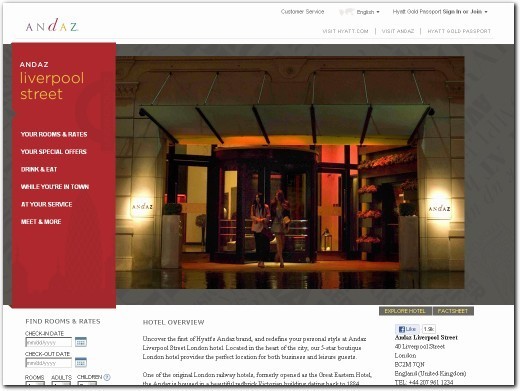Click the Andaz Liverpool Street address heading
Image resolution: width=520 pixels, height=391 pixels.
click(426, 338)
